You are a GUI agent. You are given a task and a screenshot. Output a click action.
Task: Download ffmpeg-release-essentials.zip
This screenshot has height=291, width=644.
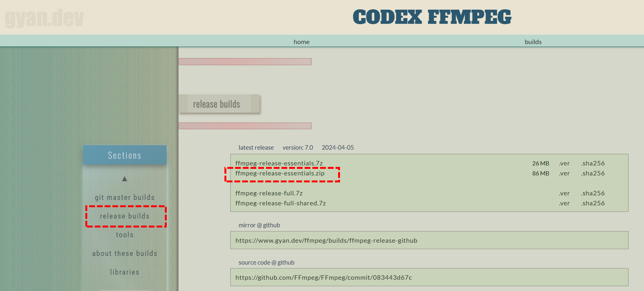click(280, 173)
